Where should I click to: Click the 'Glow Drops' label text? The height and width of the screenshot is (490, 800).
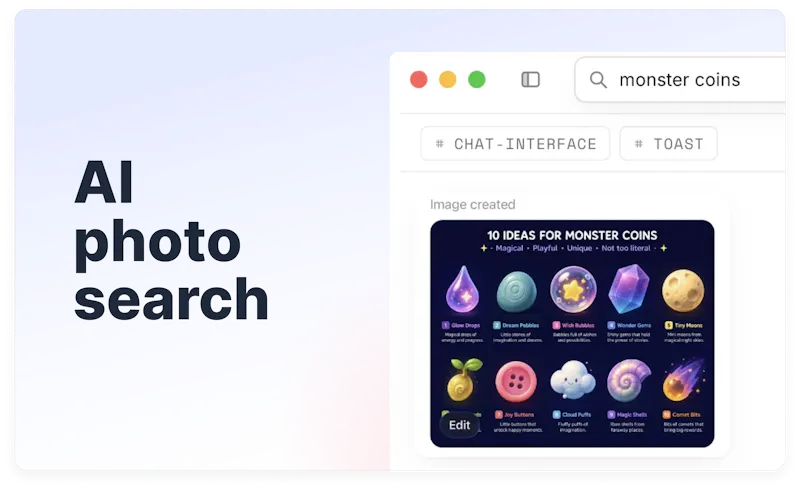(465, 325)
